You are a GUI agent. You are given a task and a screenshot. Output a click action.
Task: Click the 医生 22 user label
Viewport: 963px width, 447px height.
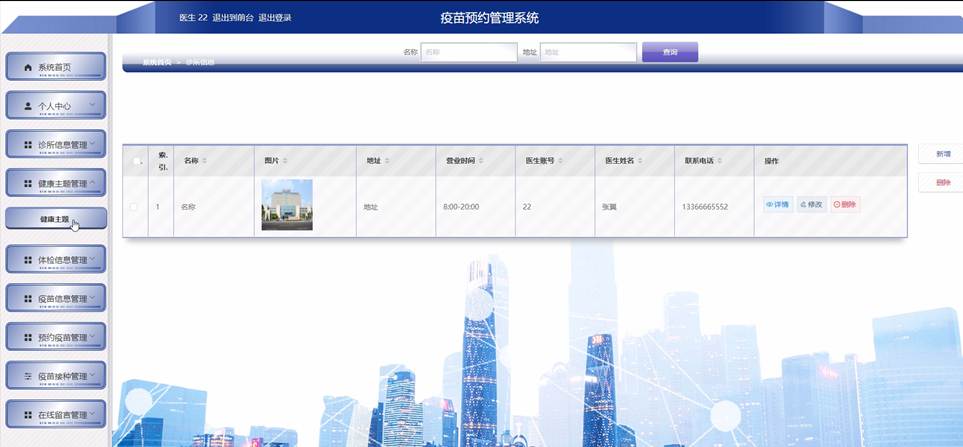pos(193,18)
